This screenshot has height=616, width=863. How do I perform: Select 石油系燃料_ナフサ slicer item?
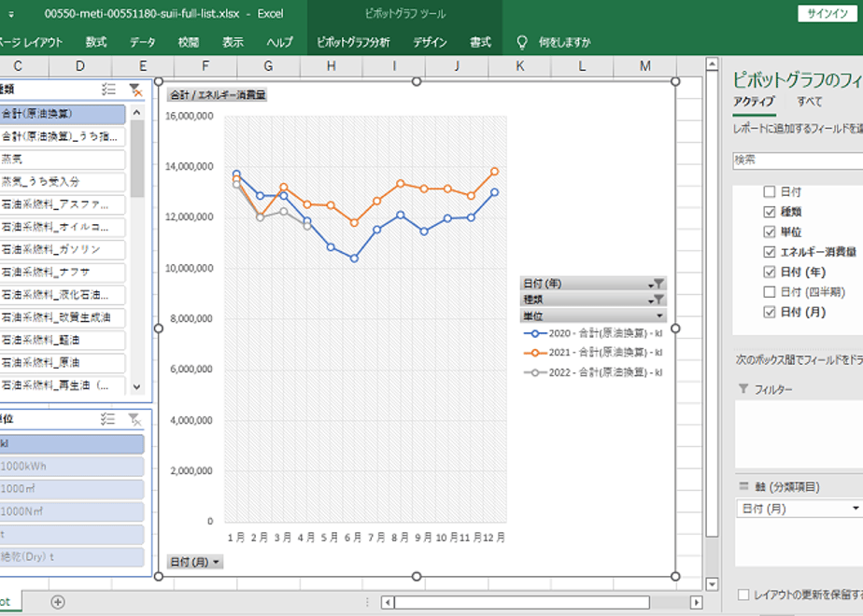tap(63, 272)
